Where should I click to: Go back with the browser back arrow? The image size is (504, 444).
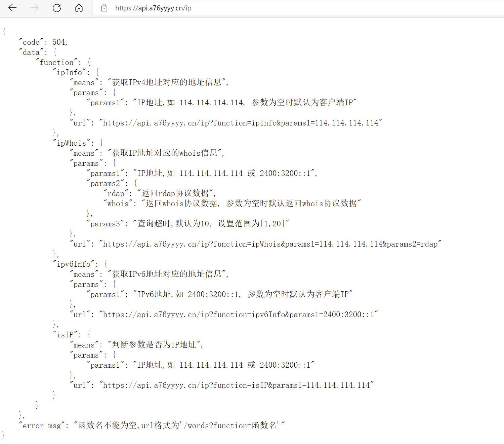click(12, 8)
